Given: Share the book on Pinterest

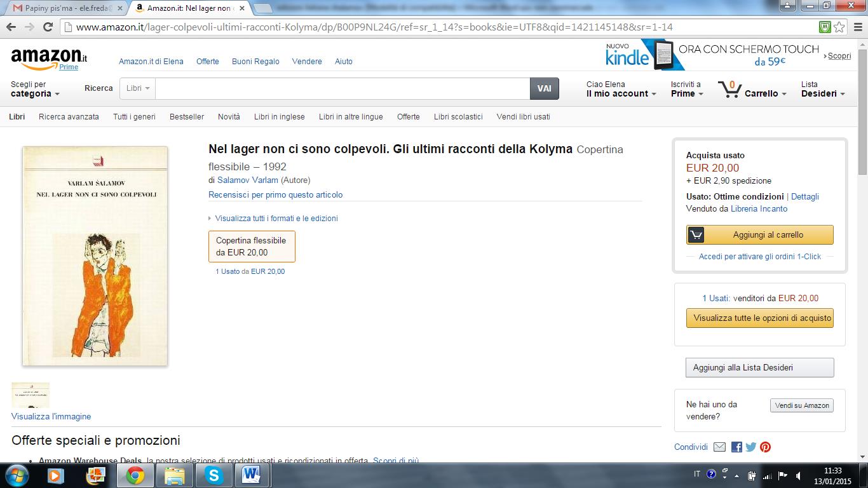Looking at the screenshot, I should tap(765, 447).
